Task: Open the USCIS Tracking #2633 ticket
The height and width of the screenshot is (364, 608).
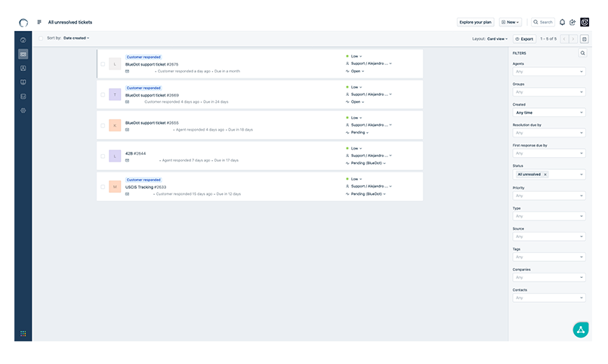Action: coord(146,187)
